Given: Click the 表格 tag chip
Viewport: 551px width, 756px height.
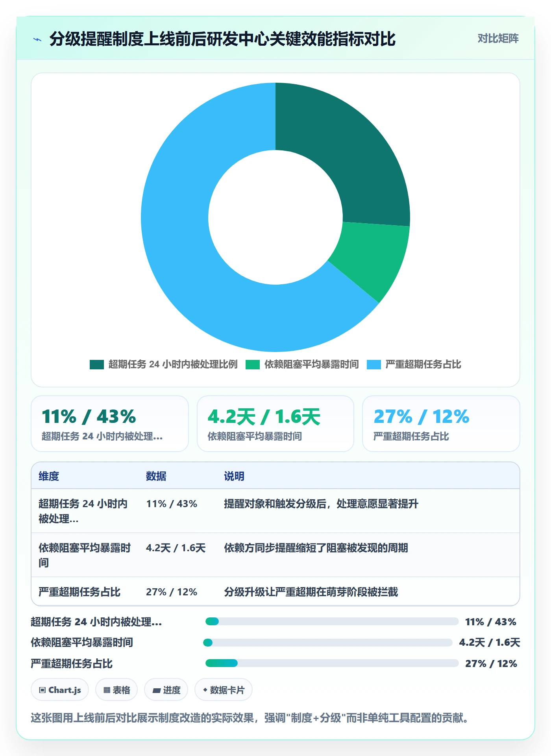Looking at the screenshot, I should (x=116, y=689).
